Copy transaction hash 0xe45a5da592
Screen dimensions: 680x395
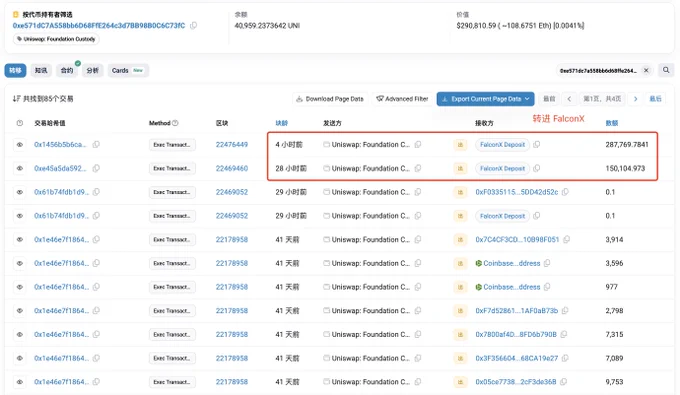click(96, 168)
